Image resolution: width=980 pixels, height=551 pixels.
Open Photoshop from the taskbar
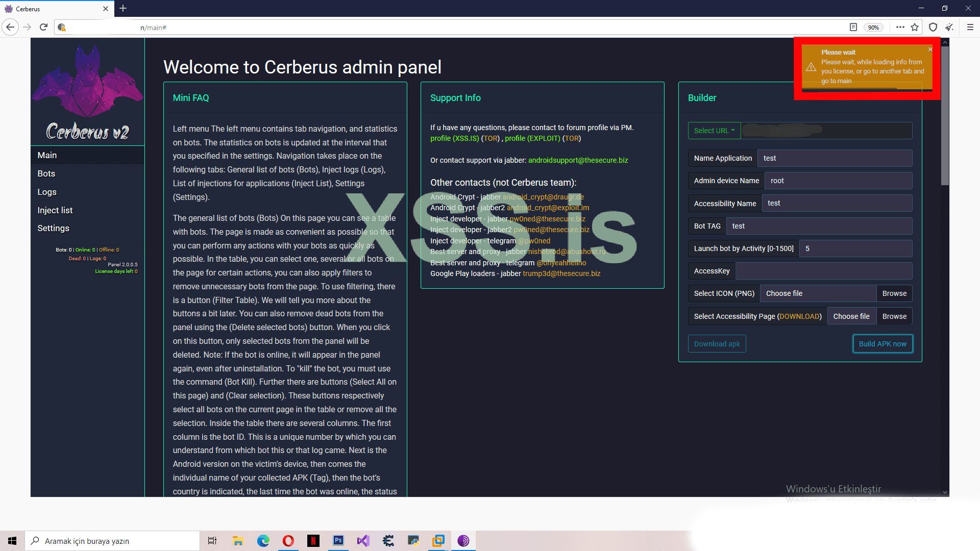[338, 540]
